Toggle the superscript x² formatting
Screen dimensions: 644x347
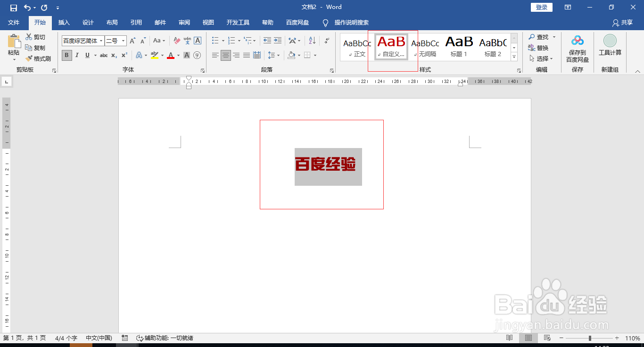(124, 55)
